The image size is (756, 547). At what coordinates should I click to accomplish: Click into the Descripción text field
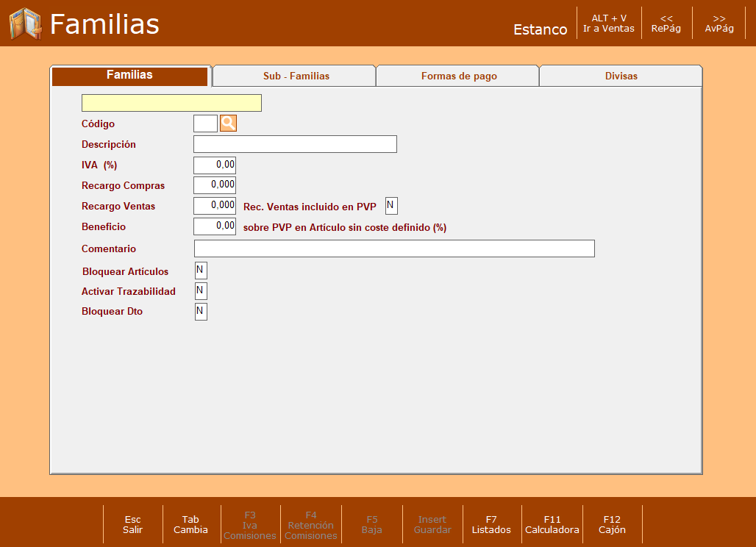pos(295,144)
